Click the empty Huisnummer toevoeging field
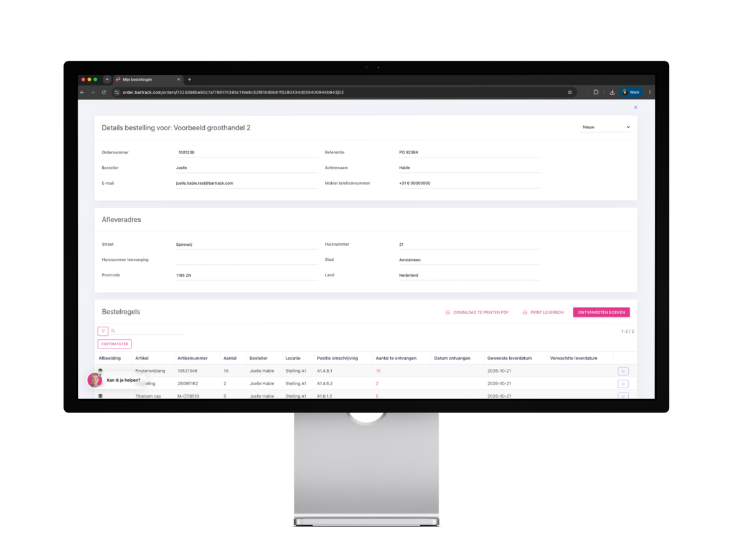The height and width of the screenshot is (560, 747). tap(247, 259)
